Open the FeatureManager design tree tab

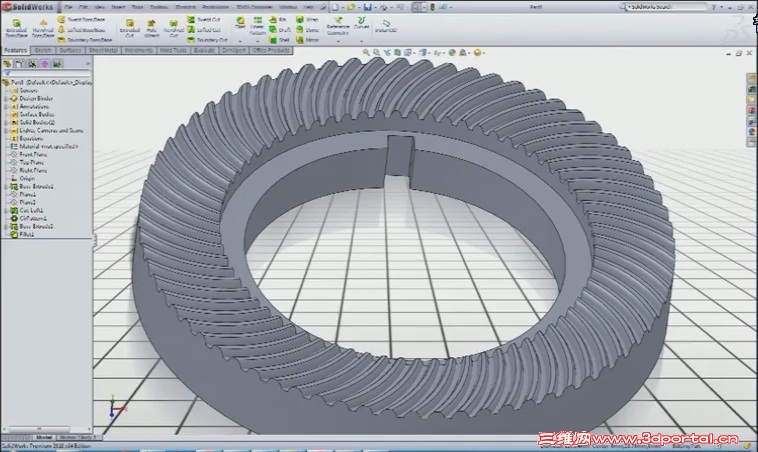point(7,64)
